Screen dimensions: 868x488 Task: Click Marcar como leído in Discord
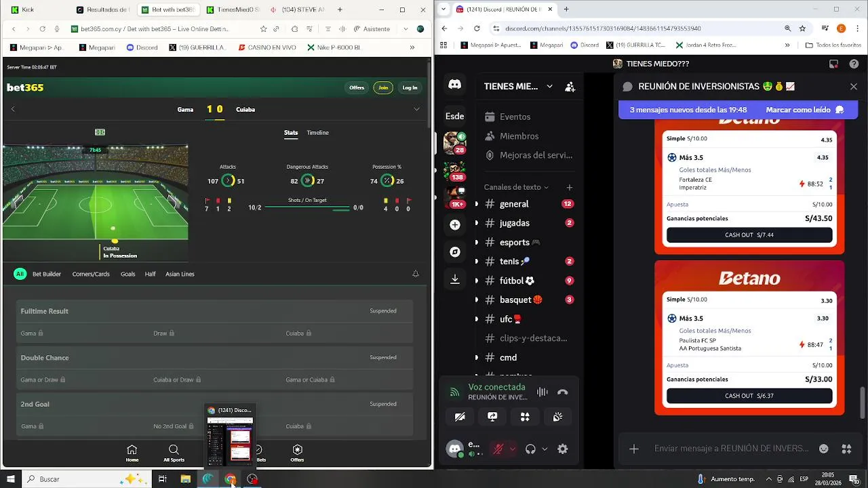[805, 110]
